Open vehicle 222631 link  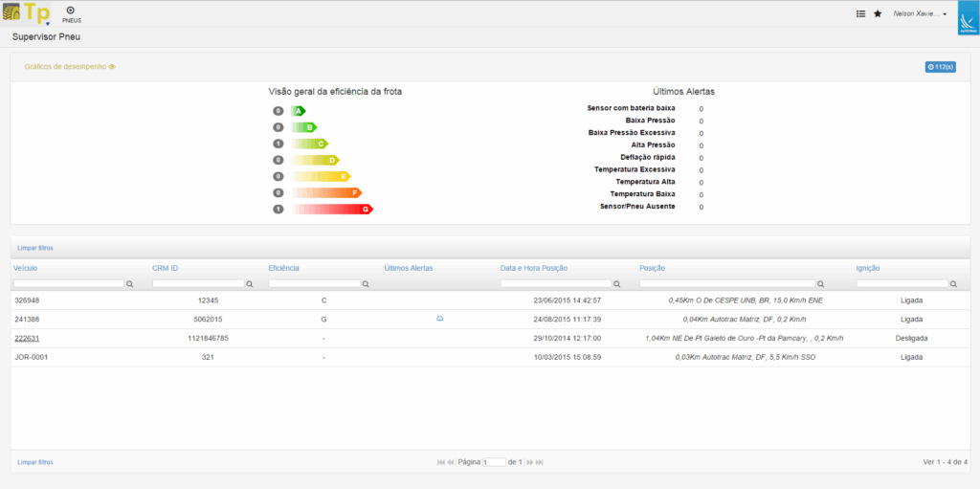point(27,338)
